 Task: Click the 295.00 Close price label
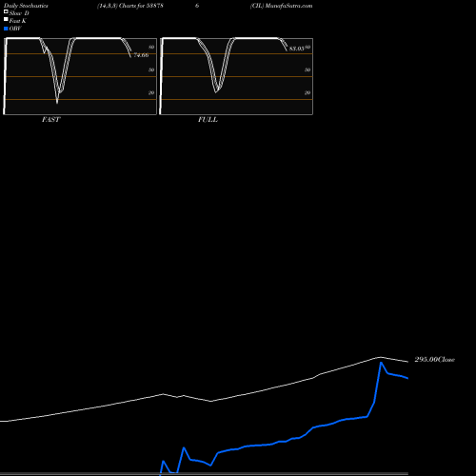point(434,360)
